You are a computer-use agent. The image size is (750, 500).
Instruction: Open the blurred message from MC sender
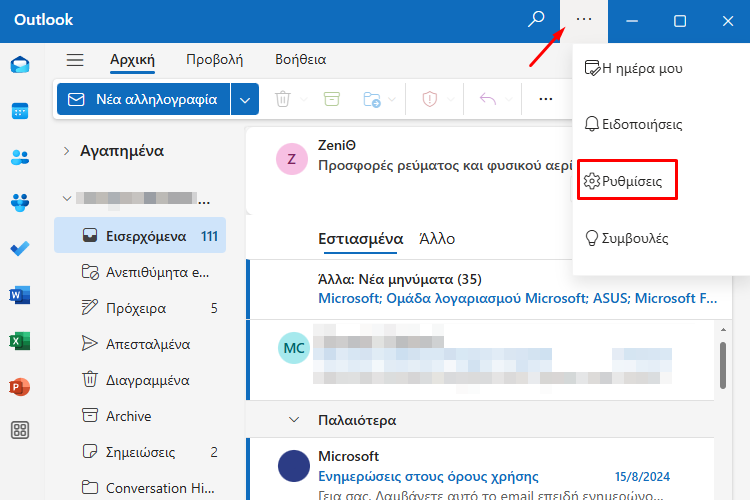(x=481, y=360)
